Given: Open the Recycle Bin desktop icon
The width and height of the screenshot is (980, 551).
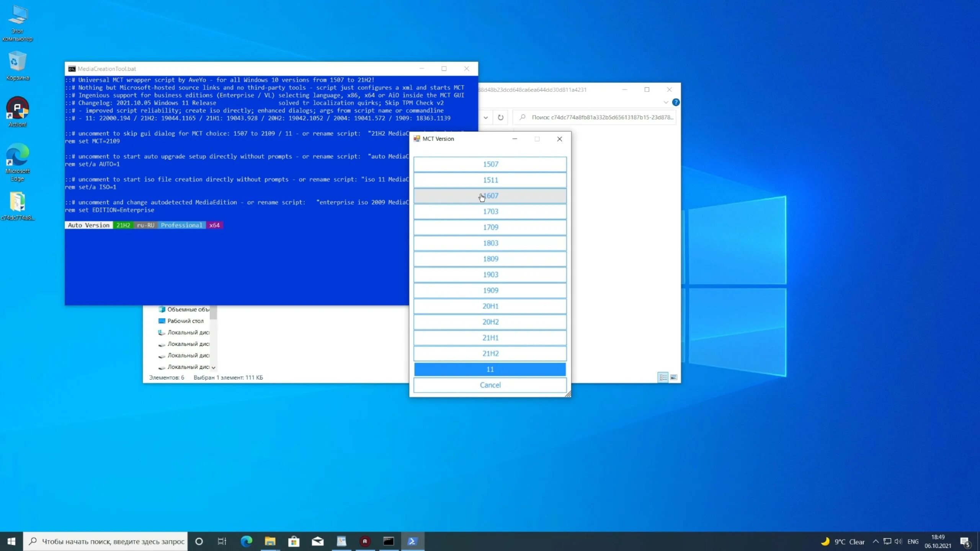Looking at the screenshot, I should [x=17, y=66].
